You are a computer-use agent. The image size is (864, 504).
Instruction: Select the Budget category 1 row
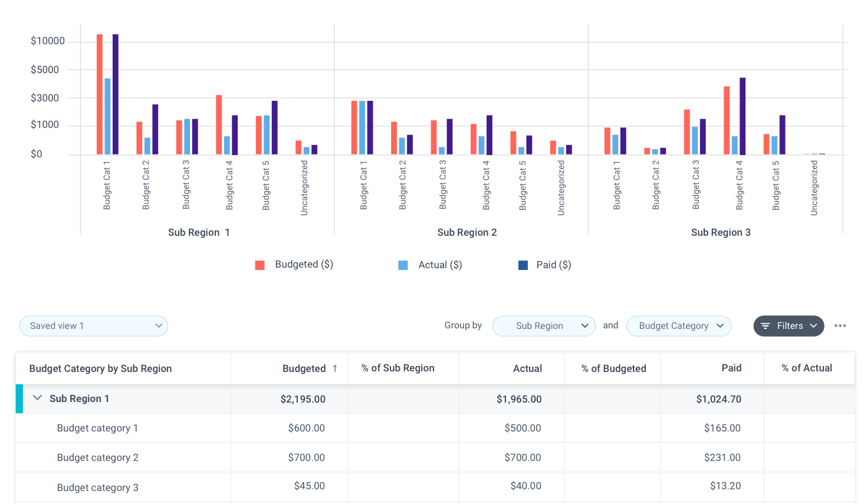pyautogui.click(x=97, y=428)
